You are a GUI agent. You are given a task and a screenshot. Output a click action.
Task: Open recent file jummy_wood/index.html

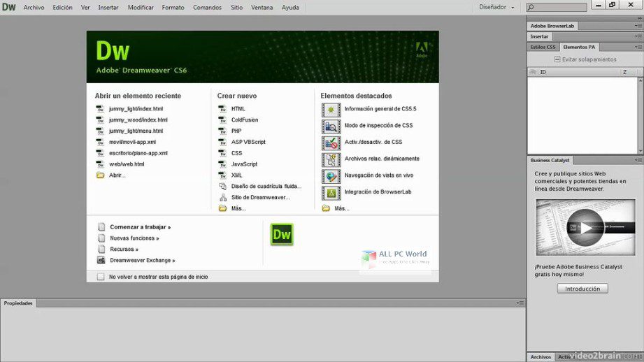[x=138, y=120]
